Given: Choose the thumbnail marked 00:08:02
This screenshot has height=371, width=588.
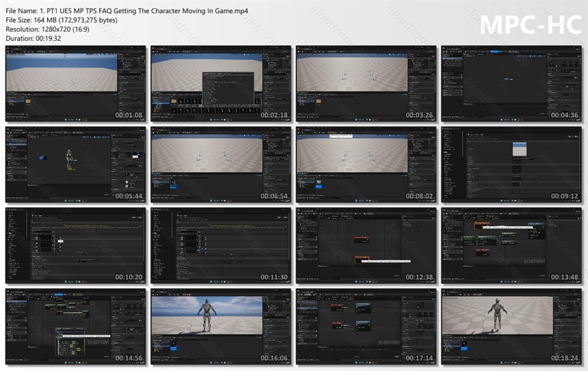Looking at the screenshot, I should pyautogui.click(x=366, y=165).
